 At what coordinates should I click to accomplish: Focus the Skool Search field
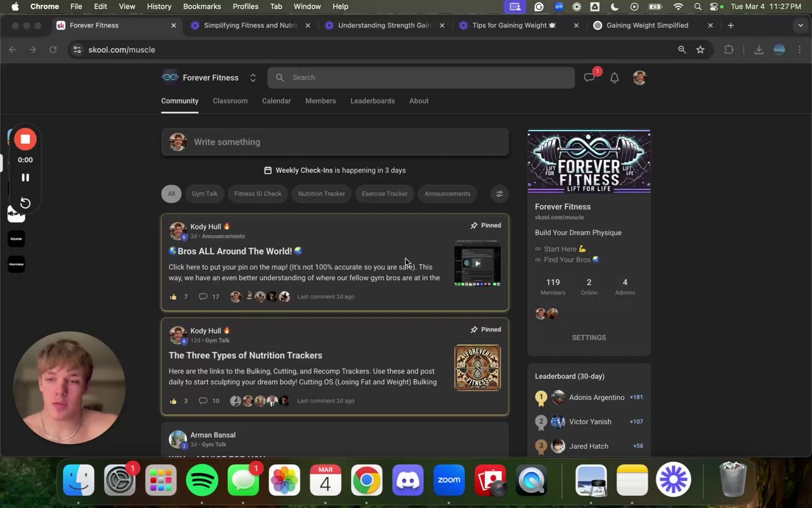(421, 77)
